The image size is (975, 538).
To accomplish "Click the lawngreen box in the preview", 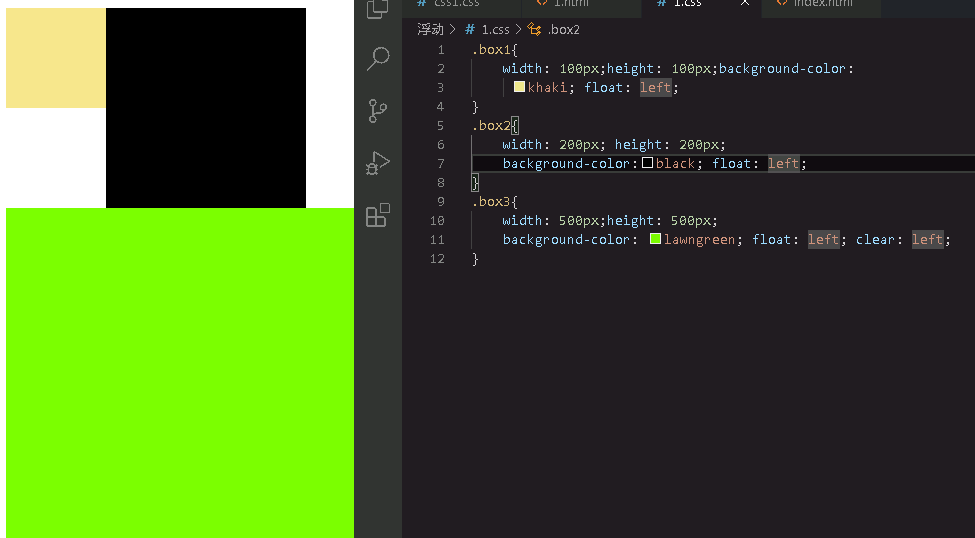I will click(x=180, y=373).
